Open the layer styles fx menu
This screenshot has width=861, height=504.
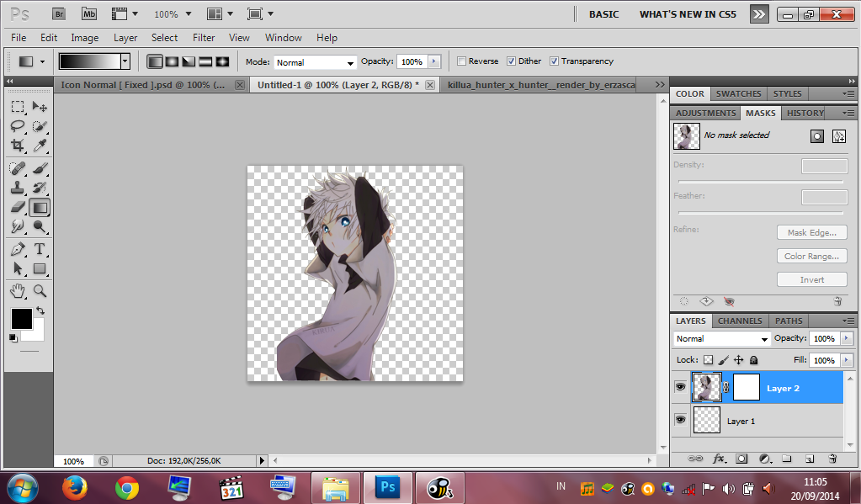coord(718,459)
